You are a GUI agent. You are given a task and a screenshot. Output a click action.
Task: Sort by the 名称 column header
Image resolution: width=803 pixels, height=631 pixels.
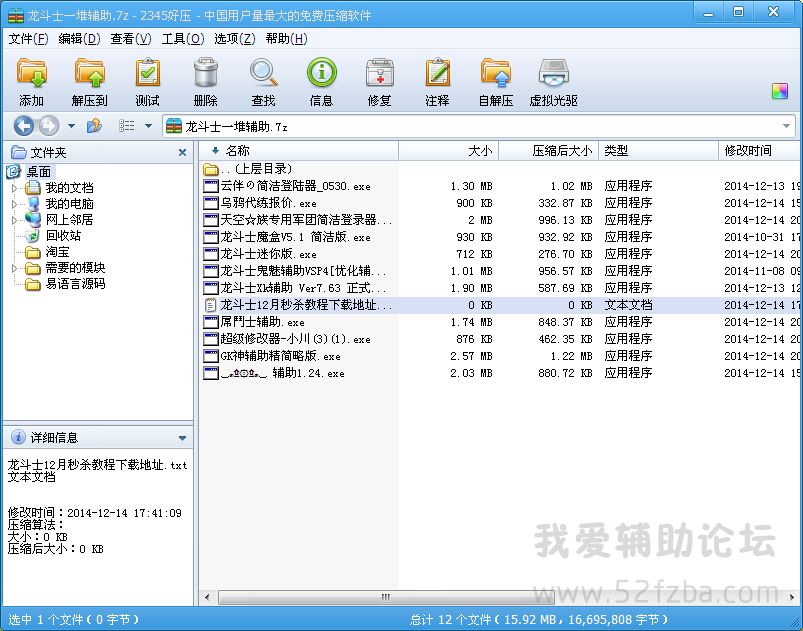pyautogui.click(x=299, y=151)
